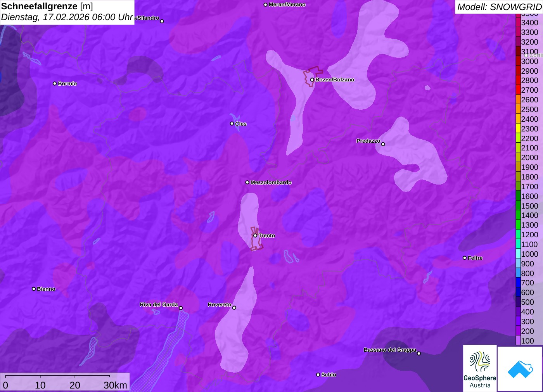
Task: Select the 2600 m orange legend swatch
Action: tap(518, 99)
